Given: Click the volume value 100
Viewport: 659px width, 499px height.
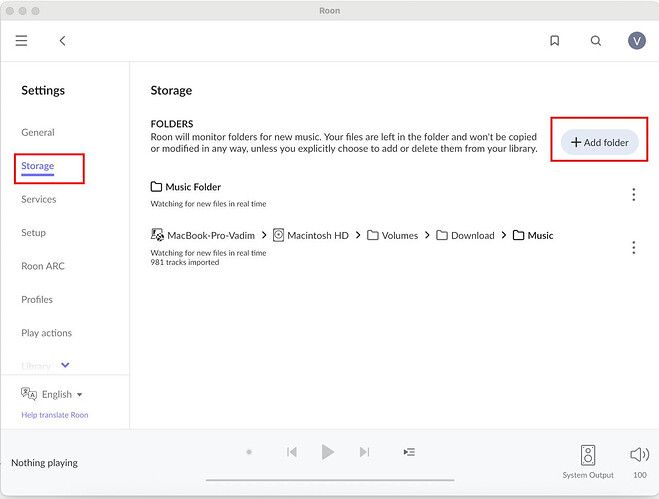Looking at the screenshot, I should [x=639, y=475].
